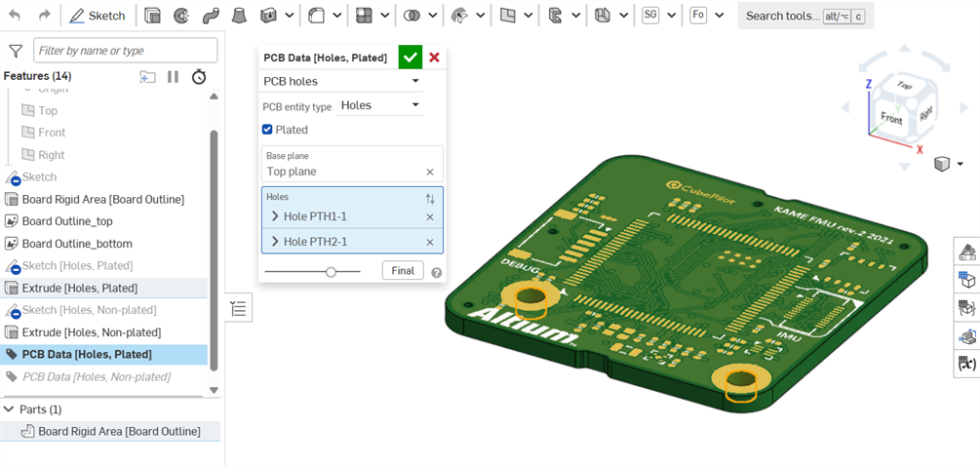Click the Fo toolbar icon
This screenshot has height=466, width=980.
698,16
